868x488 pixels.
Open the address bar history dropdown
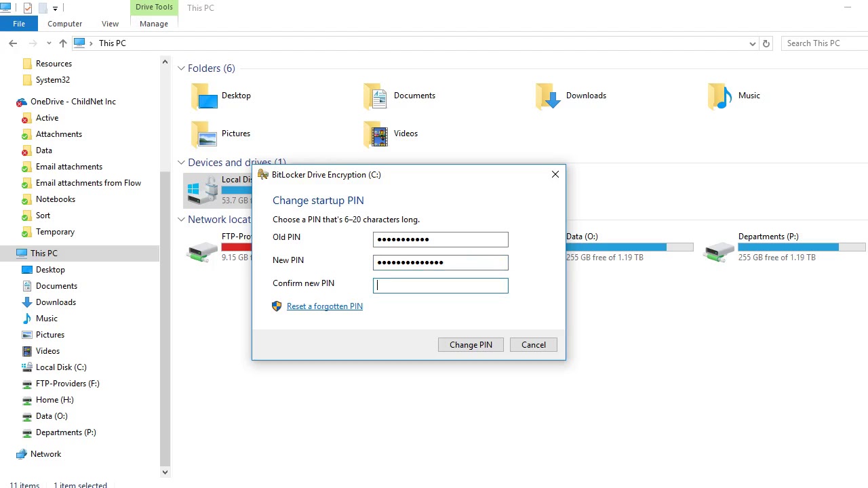click(752, 43)
